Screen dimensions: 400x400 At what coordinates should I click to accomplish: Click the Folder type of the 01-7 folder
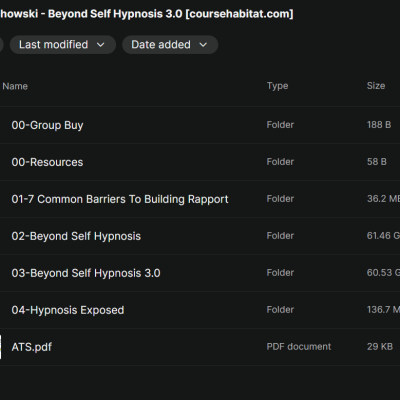pyautogui.click(x=280, y=199)
